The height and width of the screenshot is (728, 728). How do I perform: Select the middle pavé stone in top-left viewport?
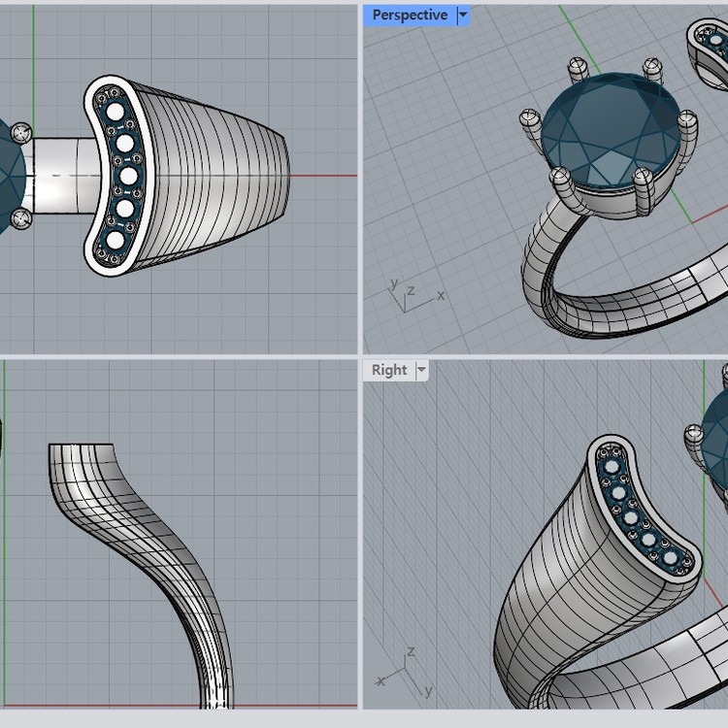point(126,176)
